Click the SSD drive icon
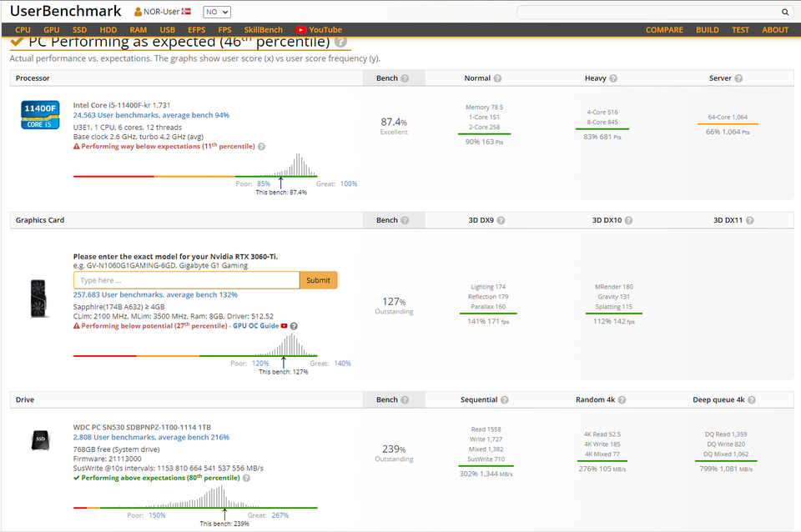This screenshot has height=532, width=801. pyautogui.click(x=40, y=440)
